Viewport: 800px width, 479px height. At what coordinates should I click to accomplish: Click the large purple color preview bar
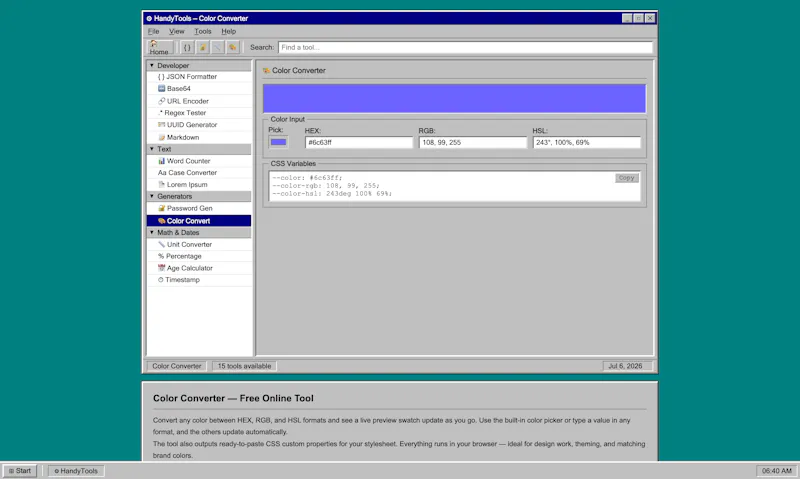tap(454, 98)
